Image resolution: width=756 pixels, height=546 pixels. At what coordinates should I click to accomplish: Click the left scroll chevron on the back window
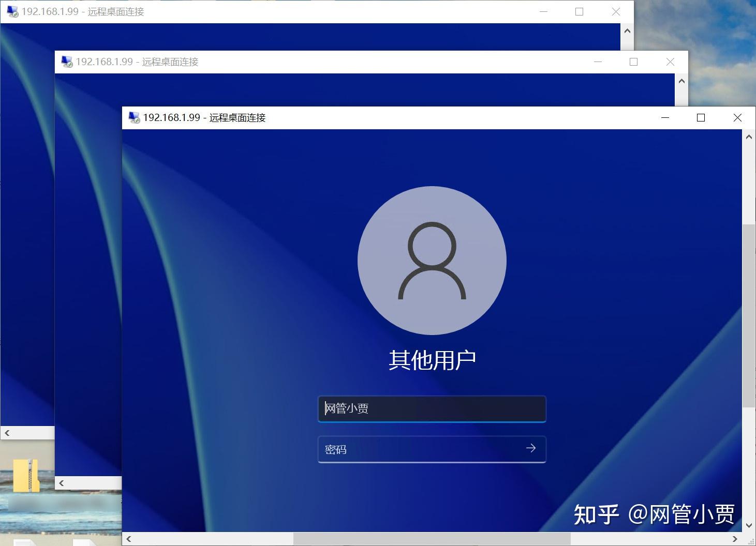click(x=7, y=433)
